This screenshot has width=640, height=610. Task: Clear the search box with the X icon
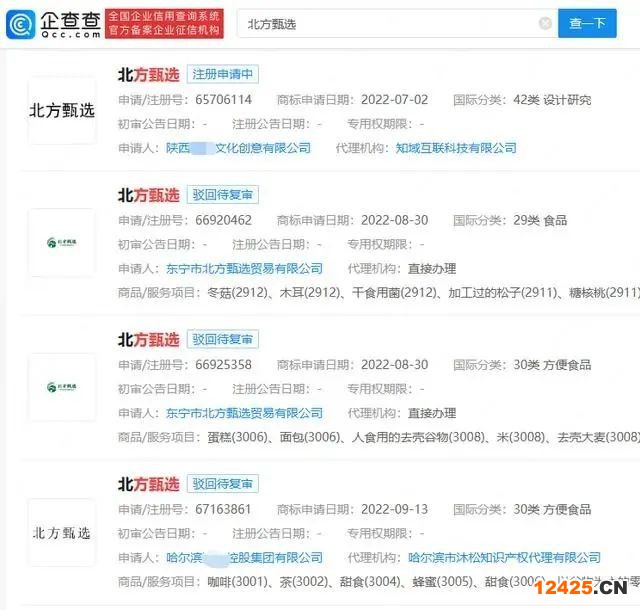[545, 23]
